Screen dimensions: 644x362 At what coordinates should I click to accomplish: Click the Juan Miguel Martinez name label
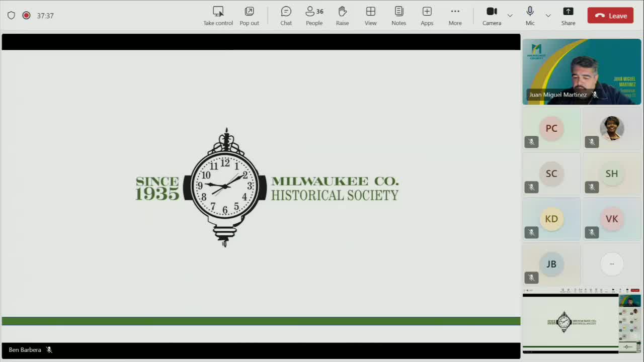pos(558,95)
